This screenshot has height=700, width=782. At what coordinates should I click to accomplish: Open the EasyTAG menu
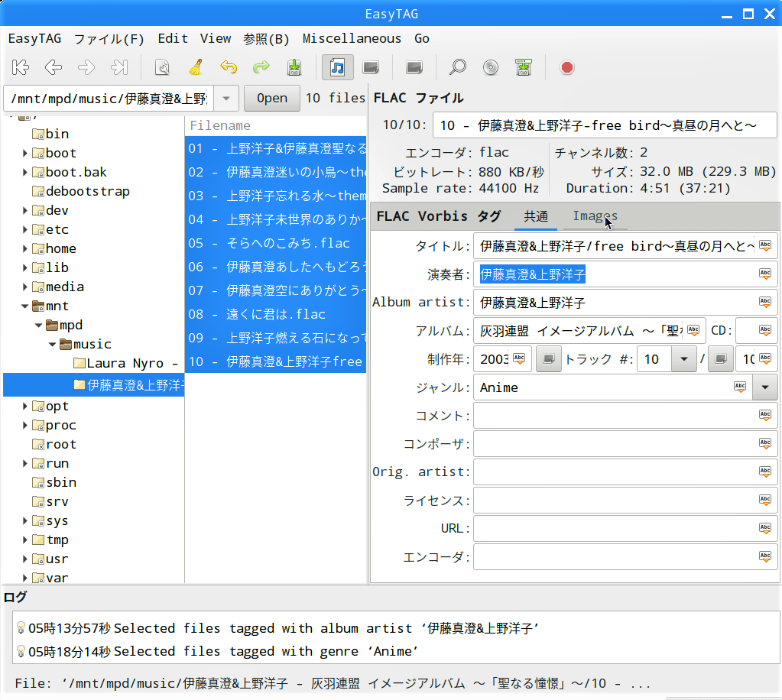click(x=35, y=38)
